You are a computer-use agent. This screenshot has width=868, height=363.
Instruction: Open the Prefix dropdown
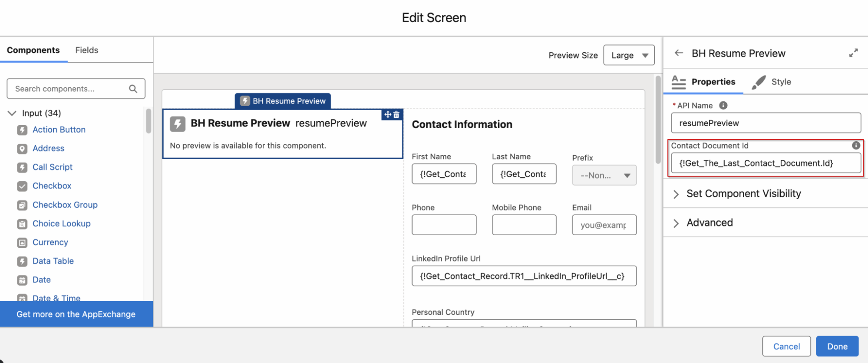[x=604, y=175]
